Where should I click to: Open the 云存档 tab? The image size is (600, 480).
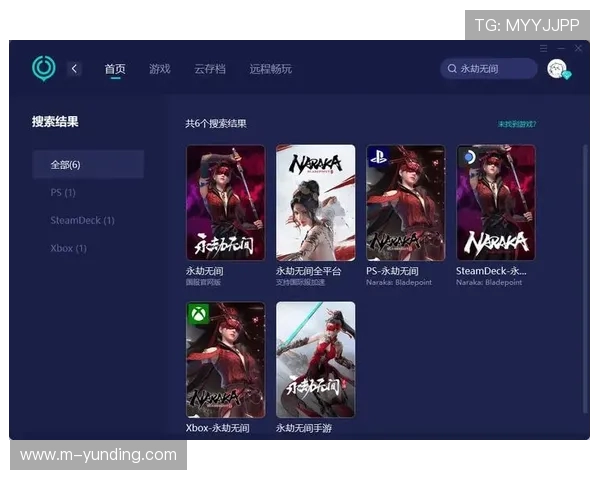click(x=209, y=69)
